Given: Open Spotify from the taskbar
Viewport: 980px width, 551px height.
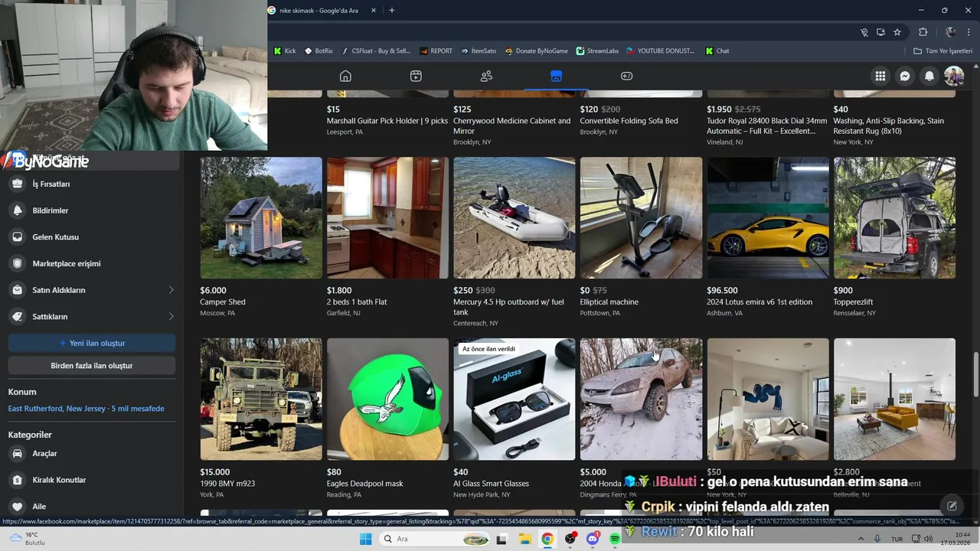Looking at the screenshot, I should click(x=615, y=539).
